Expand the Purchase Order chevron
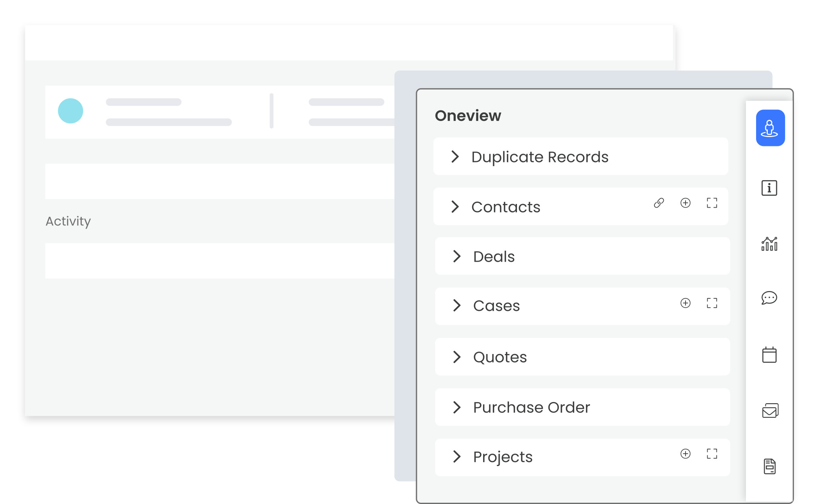The width and height of the screenshot is (819, 504). pos(456,407)
